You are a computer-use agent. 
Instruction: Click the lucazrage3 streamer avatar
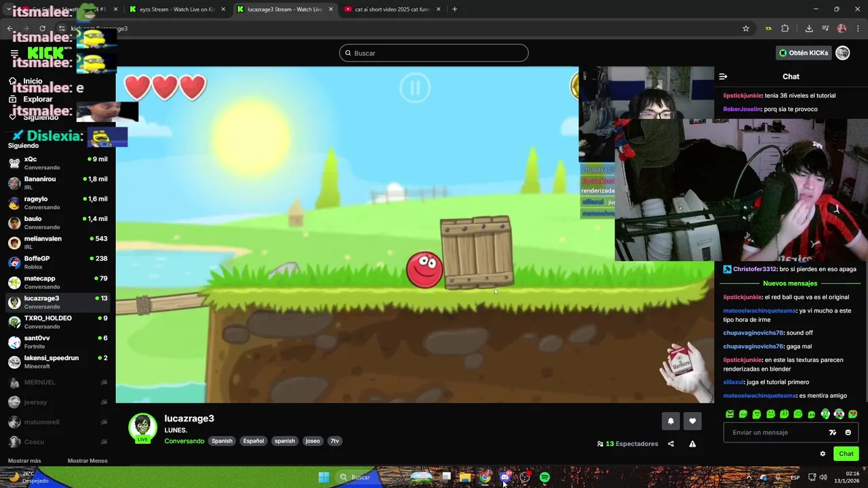142,428
